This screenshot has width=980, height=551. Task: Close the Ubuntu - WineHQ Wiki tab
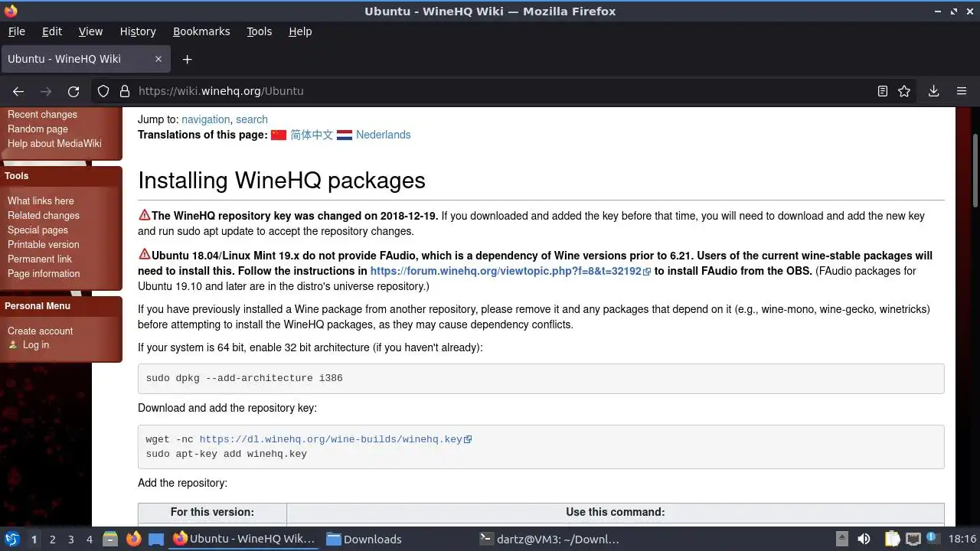[x=158, y=59]
